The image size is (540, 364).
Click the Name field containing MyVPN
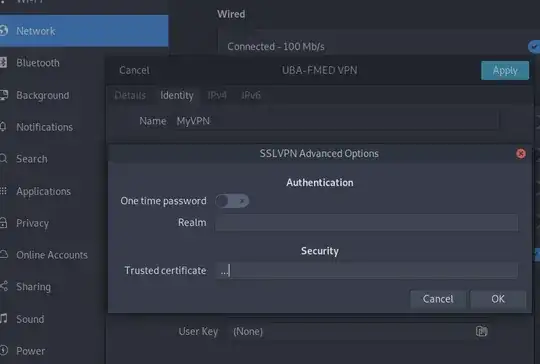(336, 121)
